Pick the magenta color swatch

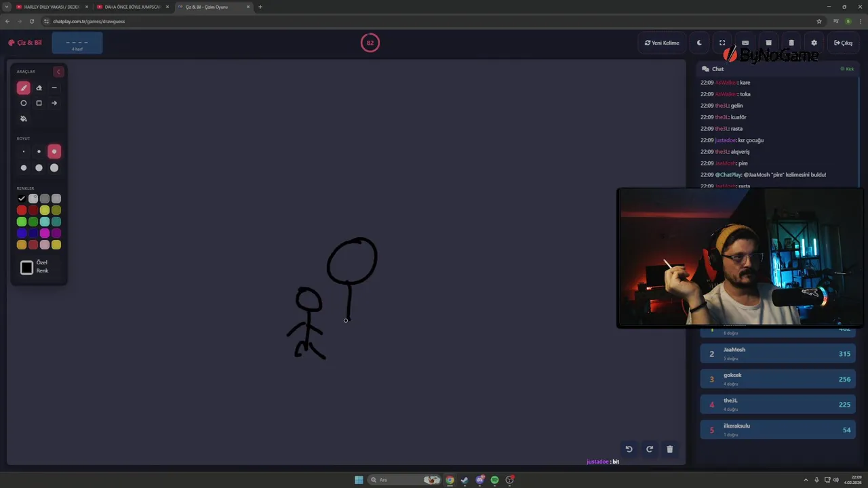(x=45, y=233)
